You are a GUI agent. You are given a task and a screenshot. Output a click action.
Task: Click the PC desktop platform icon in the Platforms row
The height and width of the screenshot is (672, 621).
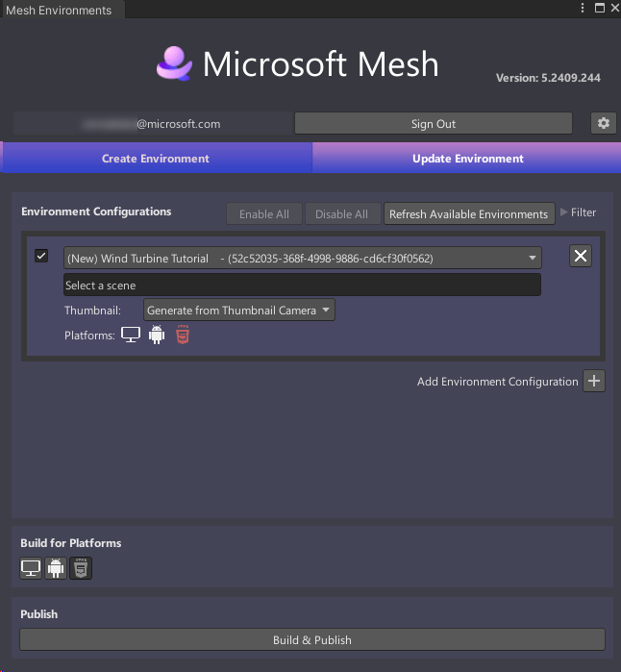[x=131, y=335]
